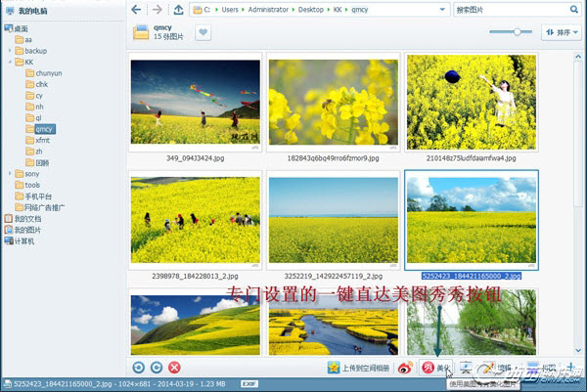Click filename 210148z75ludfdaiamfwa4.jpg
The image size is (587, 392).
pos(471,158)
